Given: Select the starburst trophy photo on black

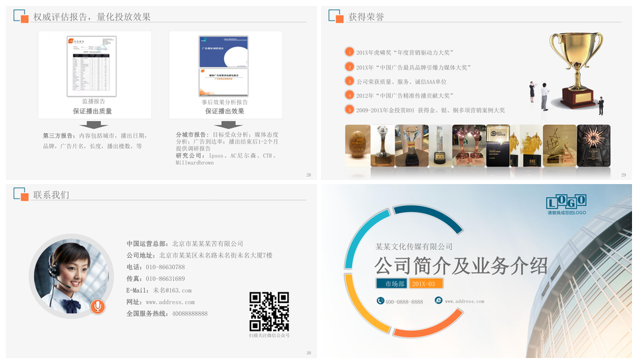Looking at the screenshot, I should click(593, 145).
